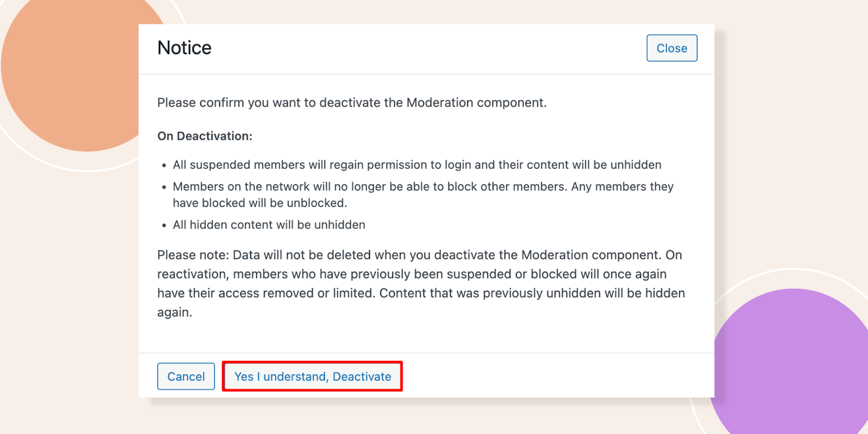
Task: Click the text 'have blocked will be unblocked.'
Action: click(260, 203)
